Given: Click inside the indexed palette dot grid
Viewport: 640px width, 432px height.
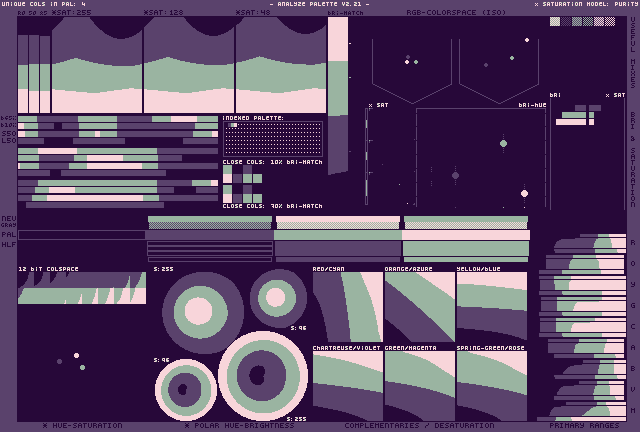Looking at the screenshot, I should click(273, 139).
